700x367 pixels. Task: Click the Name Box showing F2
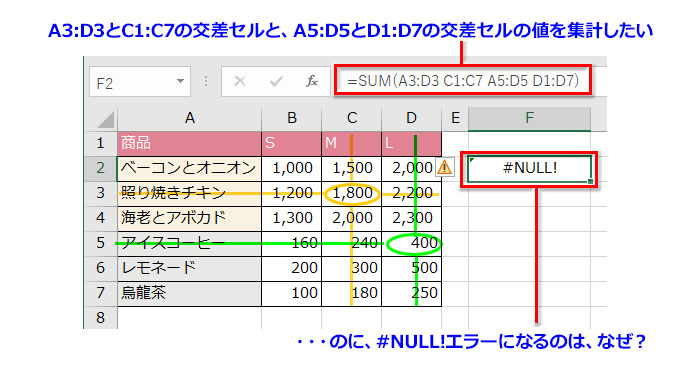[140, 81]
